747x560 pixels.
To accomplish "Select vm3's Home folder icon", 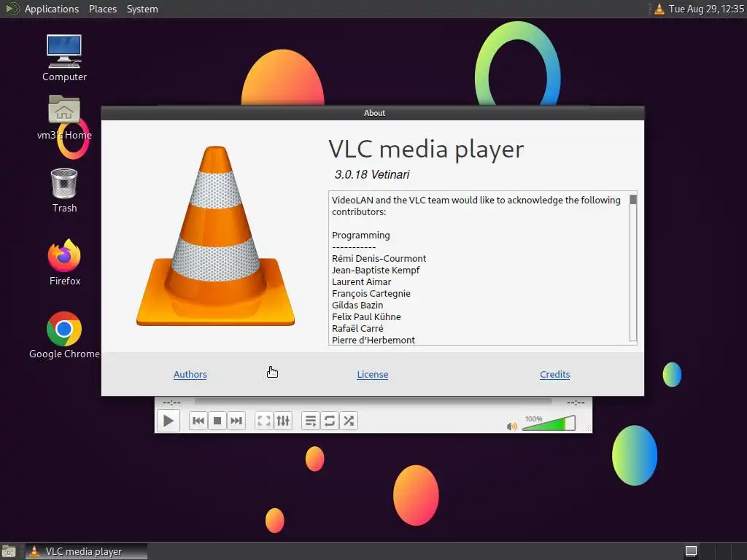I will 64,117.
